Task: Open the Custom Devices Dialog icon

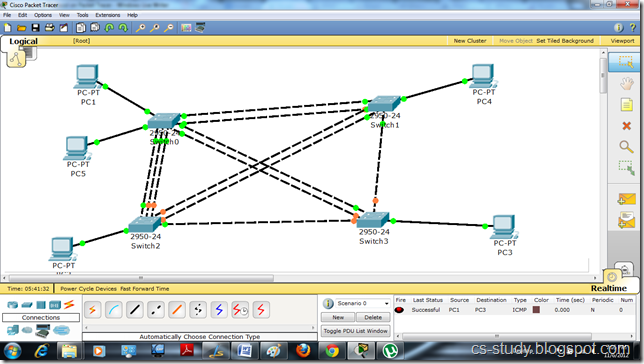Action: [x=200, y=28]
